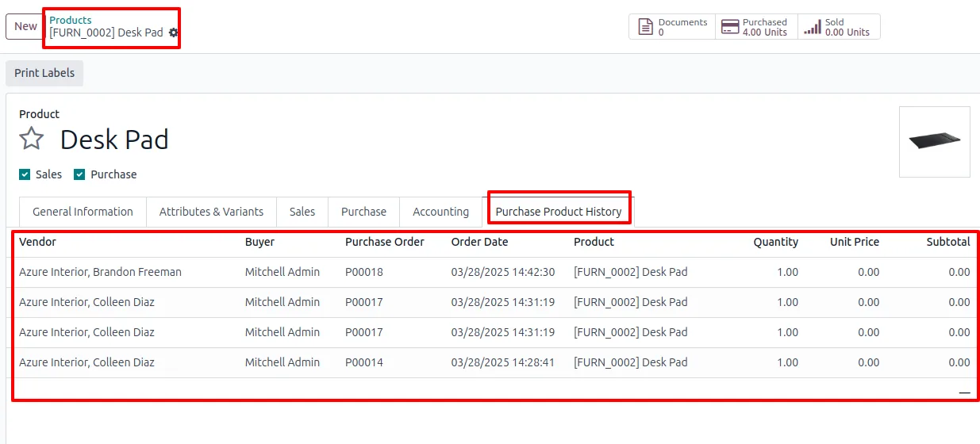The height and width of the screenshot is (444, 980).
Task: Click order date 03/28/2025 14:42:30
Action: point(503,272)
